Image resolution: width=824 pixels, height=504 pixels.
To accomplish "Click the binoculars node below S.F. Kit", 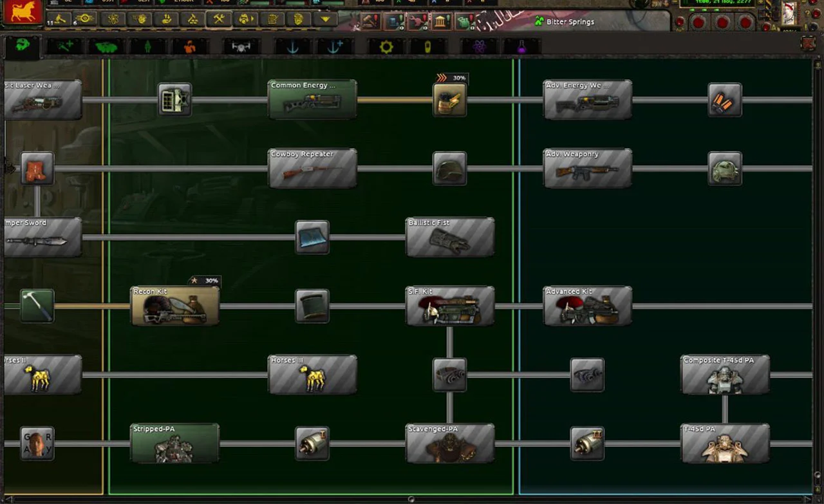I will [x=449, y=375].
